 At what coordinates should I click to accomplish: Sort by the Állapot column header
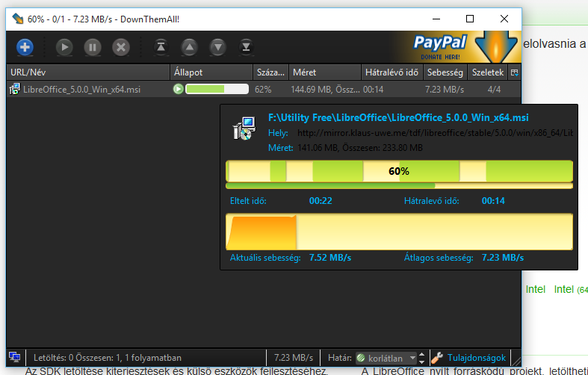211,72
